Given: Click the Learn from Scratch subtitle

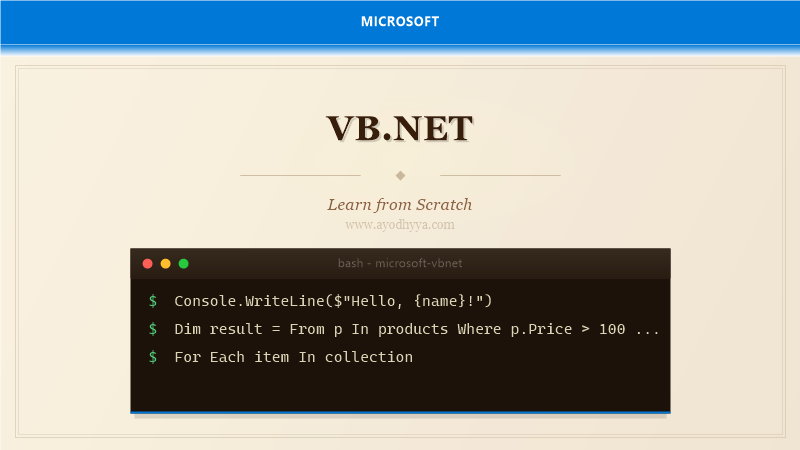Looking at the screenshot, I should click(400, 205).
